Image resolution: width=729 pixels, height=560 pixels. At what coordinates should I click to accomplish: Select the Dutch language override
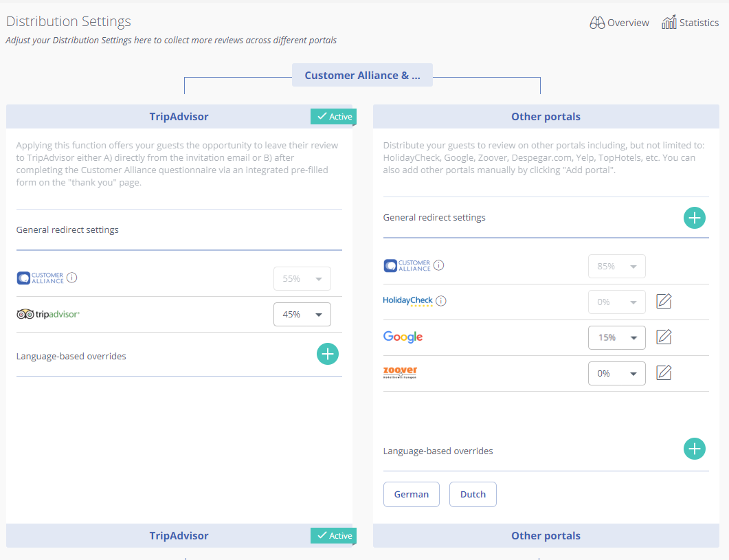point(473,495)
